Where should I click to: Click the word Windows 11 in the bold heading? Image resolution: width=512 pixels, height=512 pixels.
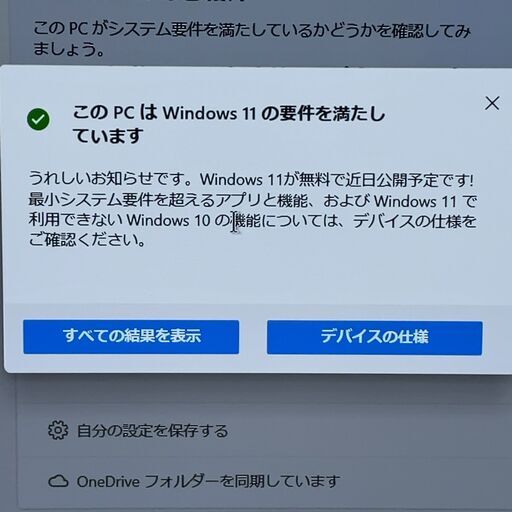point(209,113)
